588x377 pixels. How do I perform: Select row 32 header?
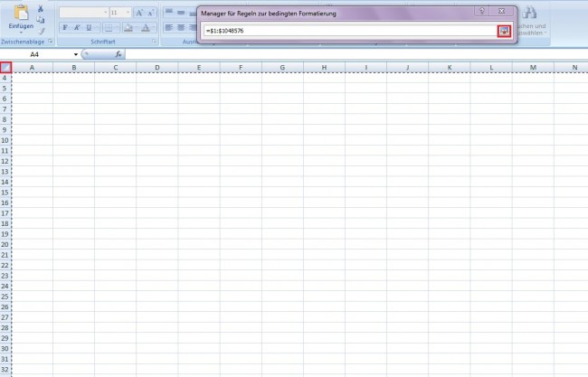coord(5,370)
